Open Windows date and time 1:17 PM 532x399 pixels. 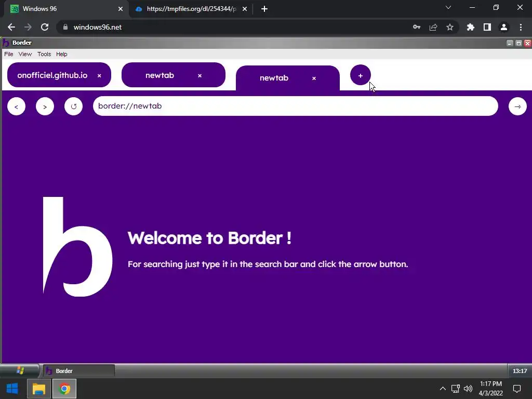coord(491,389)
